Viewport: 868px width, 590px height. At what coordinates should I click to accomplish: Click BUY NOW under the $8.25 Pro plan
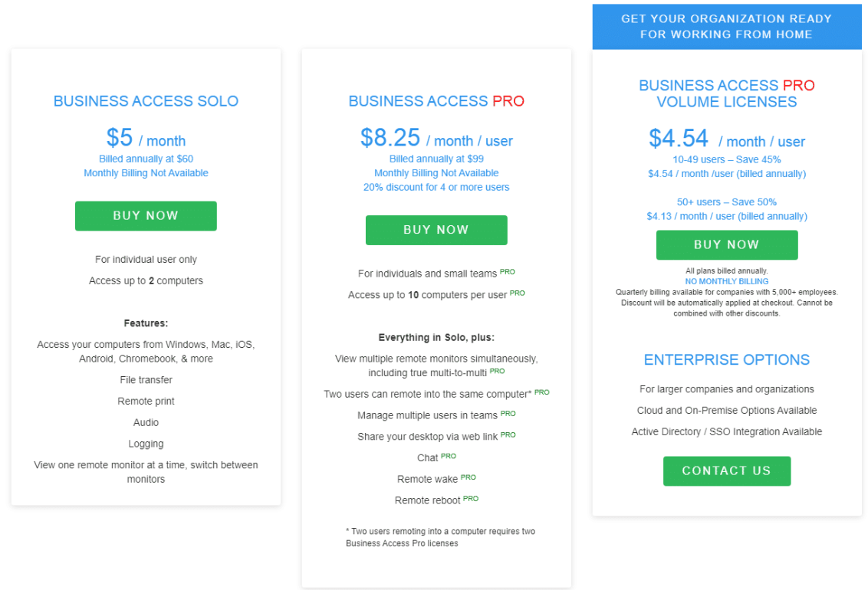click(x=436, y=230)
